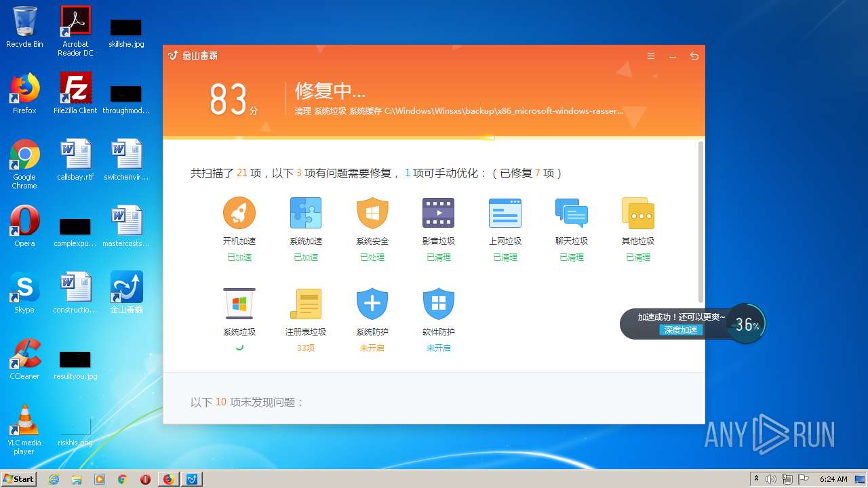Click the volume icon in system tray
868x488 pixels.
(x=771, y=479)
